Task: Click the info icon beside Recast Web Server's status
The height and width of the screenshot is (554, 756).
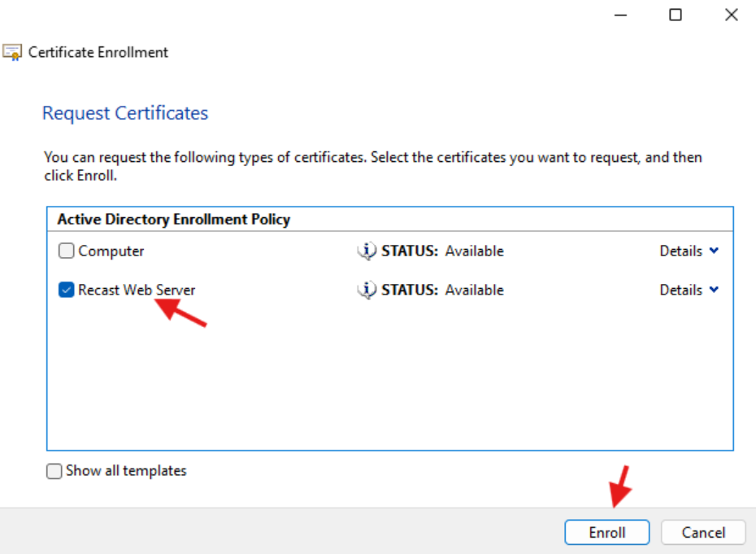Action: (x=368, y=290)
